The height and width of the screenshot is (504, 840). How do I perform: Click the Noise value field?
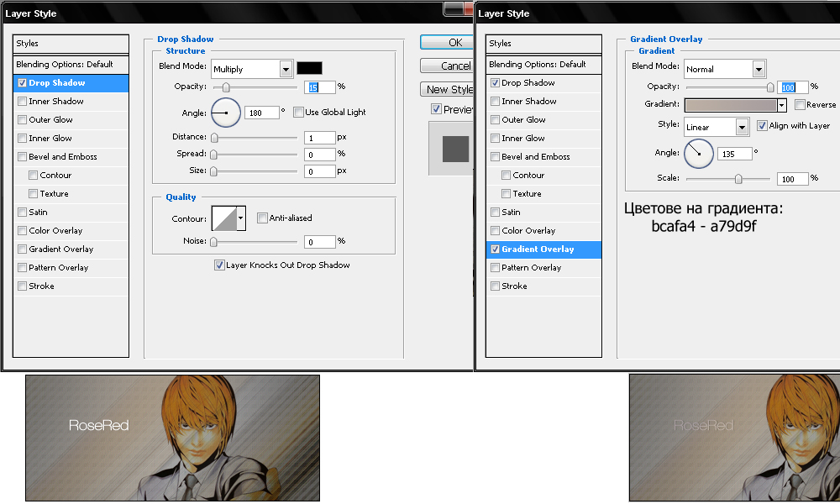click(320, 242)
